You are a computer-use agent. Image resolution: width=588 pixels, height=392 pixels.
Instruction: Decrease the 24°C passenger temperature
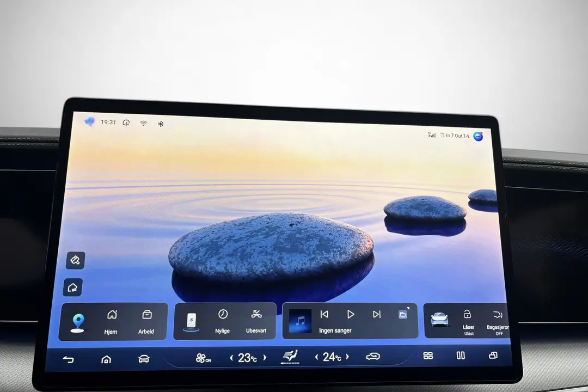pos(316,357)
